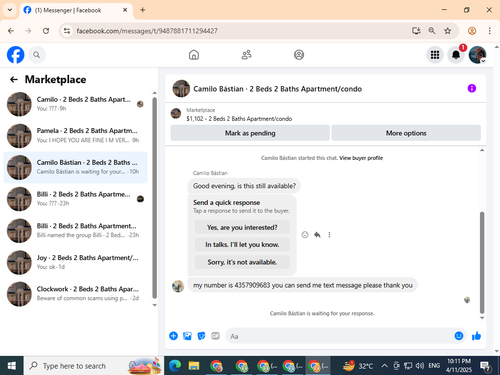Viewport: 500px width, 375px height.
Task: Open View buyer profile link
Action: click(361, 158)
